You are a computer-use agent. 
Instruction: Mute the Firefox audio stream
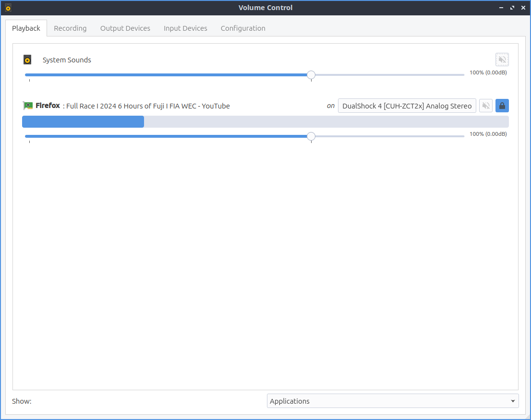[x=486, y=106]
